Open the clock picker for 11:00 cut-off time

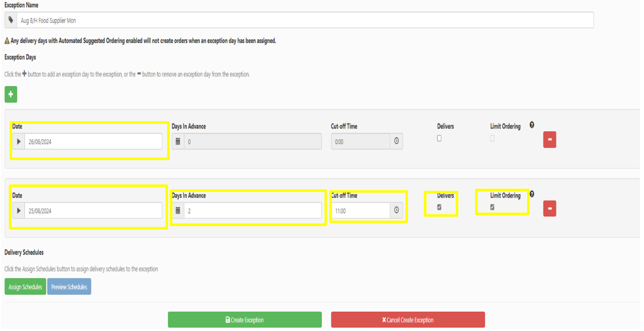click(x=396, y=211)
